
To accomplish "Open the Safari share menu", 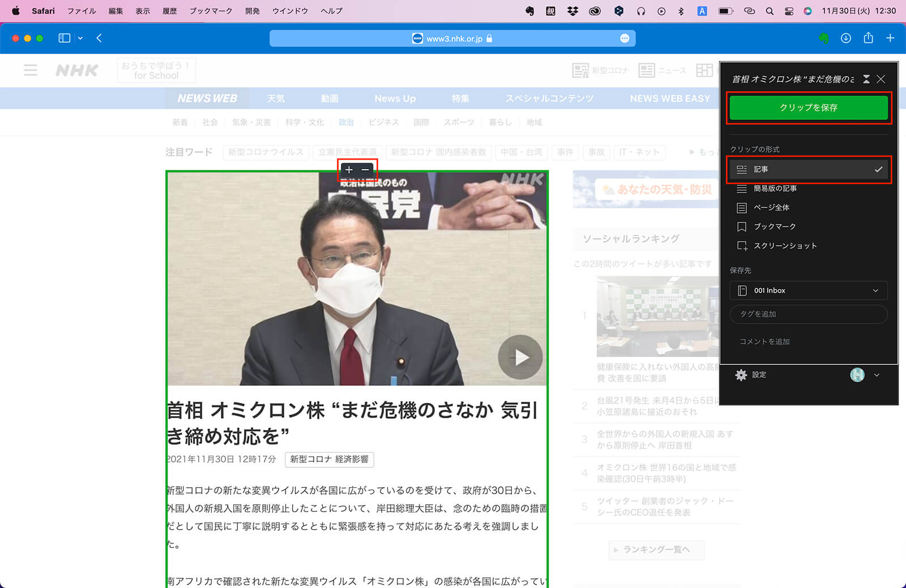I will pyautogui.click(x=868, y=37).
